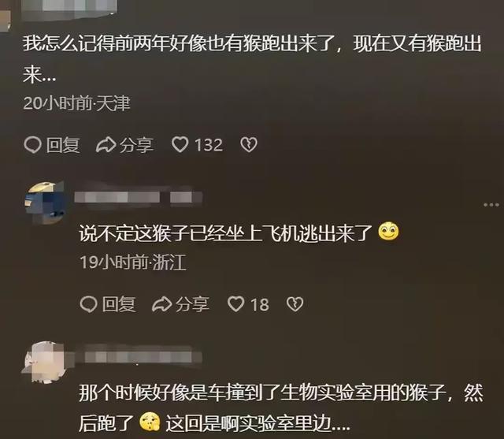Viewport: 504px width, 439px height.
Task: Click blurred username of Zhejiang commenter
Action: tap(139, 197)
